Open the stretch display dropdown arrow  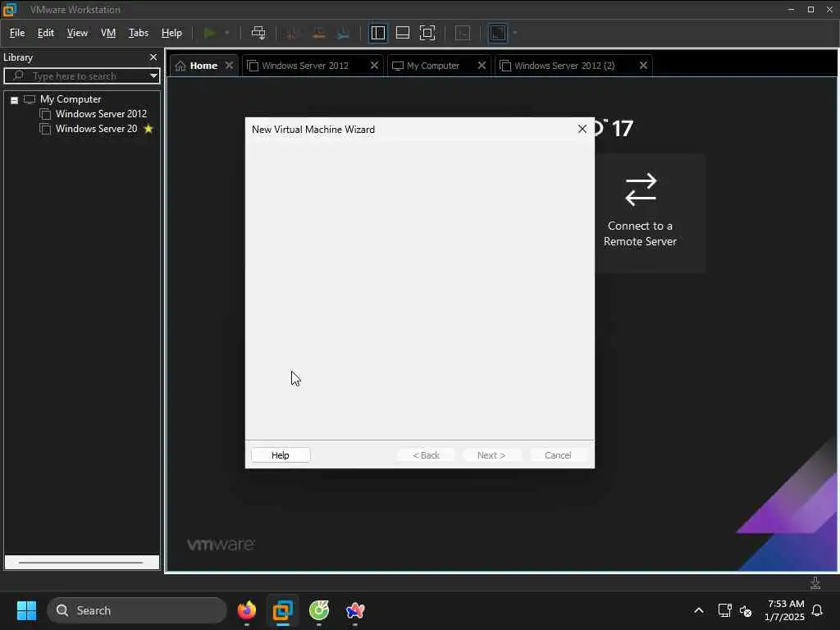(515, 33)
